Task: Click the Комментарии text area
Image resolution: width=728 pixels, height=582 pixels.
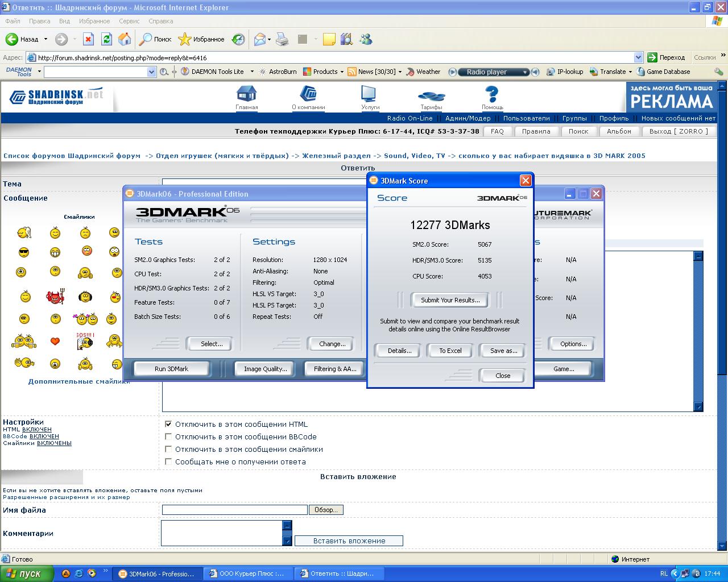Action: [x=222, y=533]
